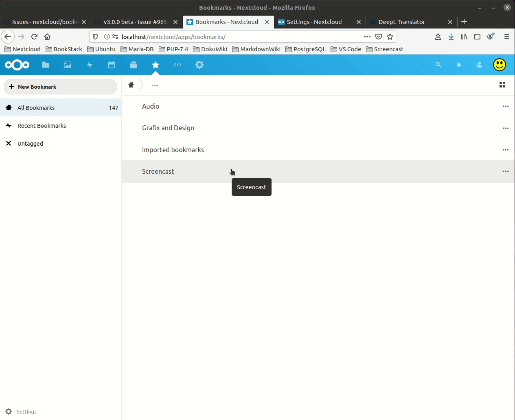Open the Nextcloud logo home link
515x420 pixels.
[17, 65]
